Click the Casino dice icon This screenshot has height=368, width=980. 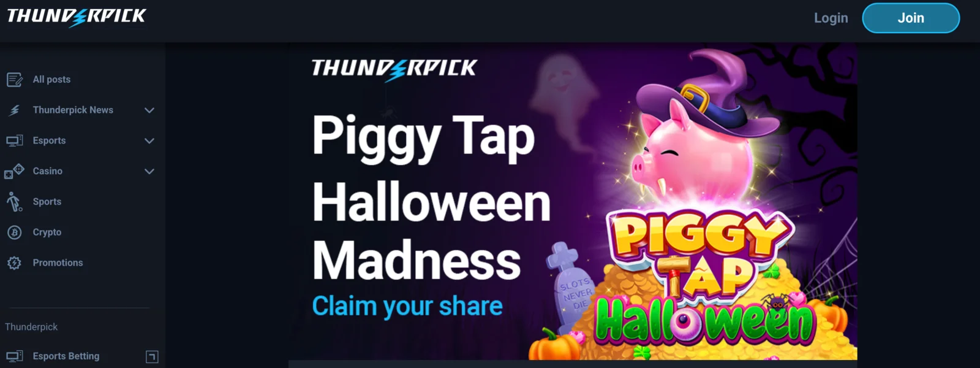pos(14,171)
